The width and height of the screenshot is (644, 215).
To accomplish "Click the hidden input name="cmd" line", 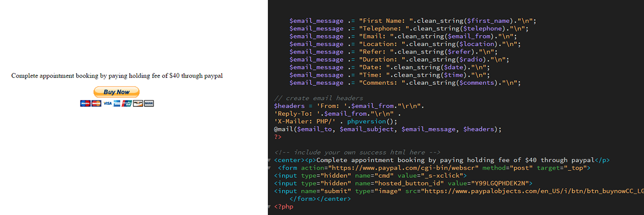I will (370, 176).
